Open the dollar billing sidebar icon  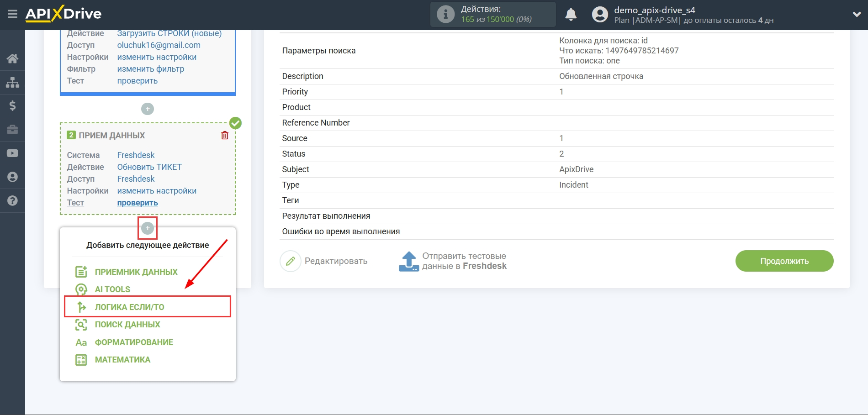12,106
